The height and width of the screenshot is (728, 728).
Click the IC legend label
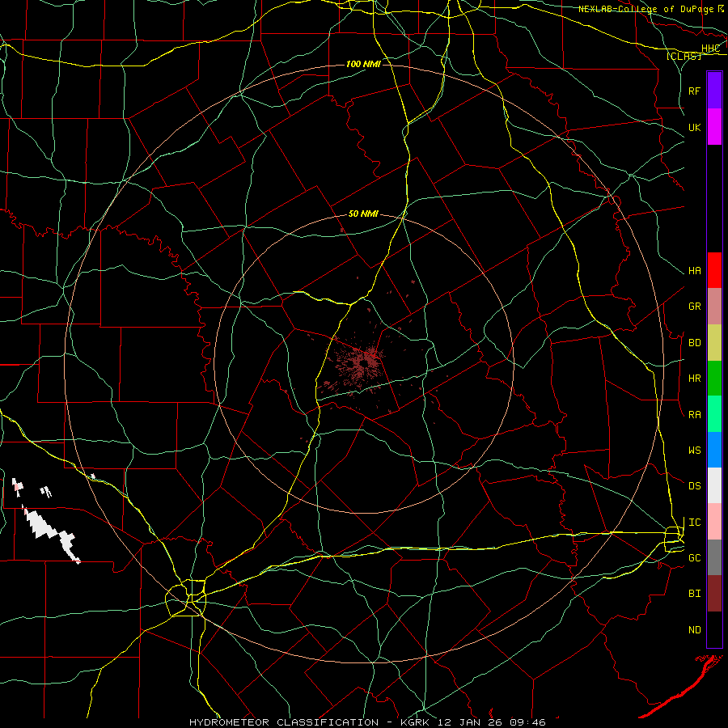click(x=694, y=523)
